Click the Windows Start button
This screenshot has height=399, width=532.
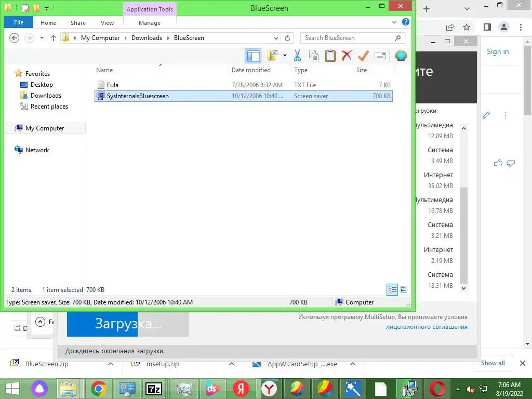[x=12, y=389]
